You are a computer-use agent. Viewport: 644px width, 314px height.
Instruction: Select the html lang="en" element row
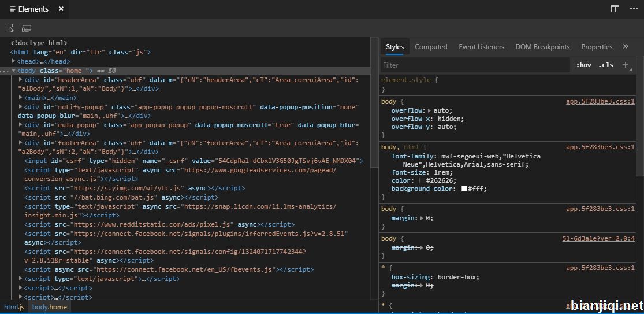[x=80, y=52]
